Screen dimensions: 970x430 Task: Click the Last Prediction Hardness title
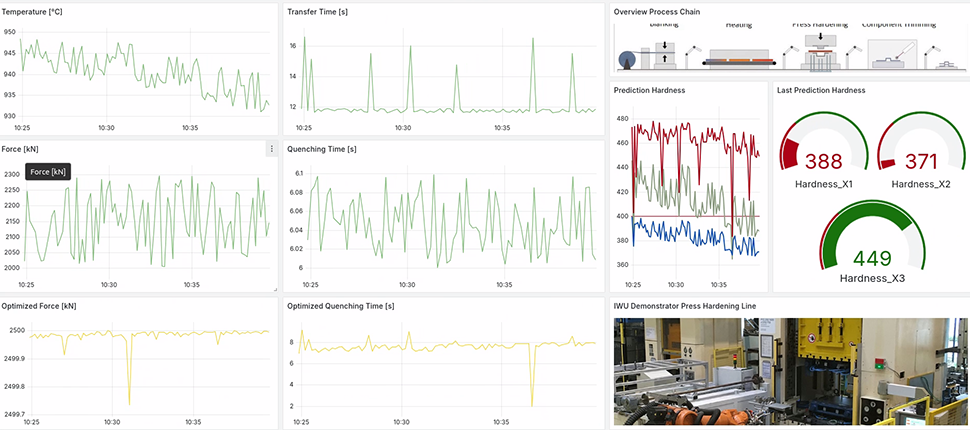point(821,90)
